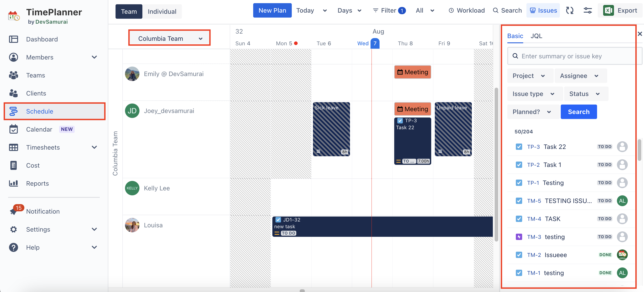The height and width of the screenshot is (292, 644).
Task: Open the Columbia Team dropdown
Action: pyautogui.click(x=169, y=39)
